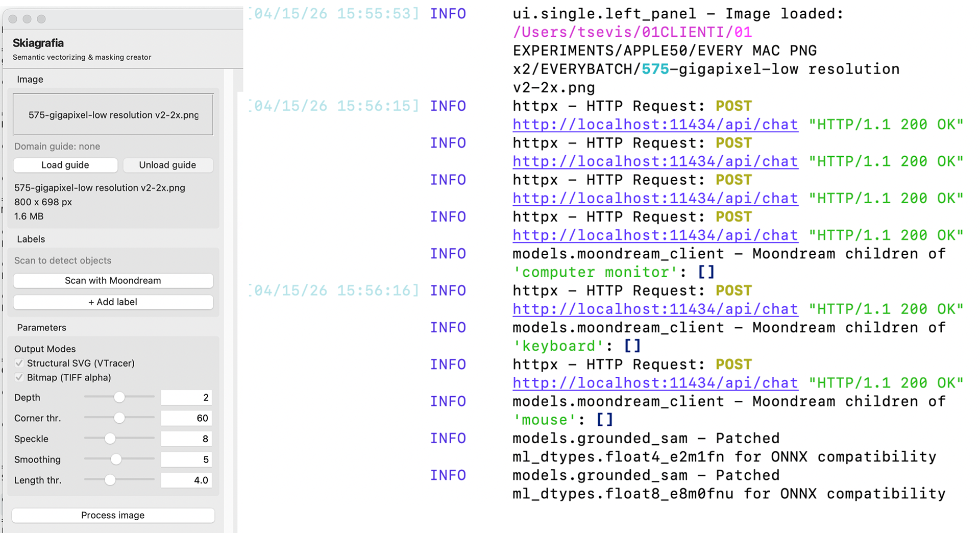Click the Unload guide button
The image size is (980, 533).
168,165
